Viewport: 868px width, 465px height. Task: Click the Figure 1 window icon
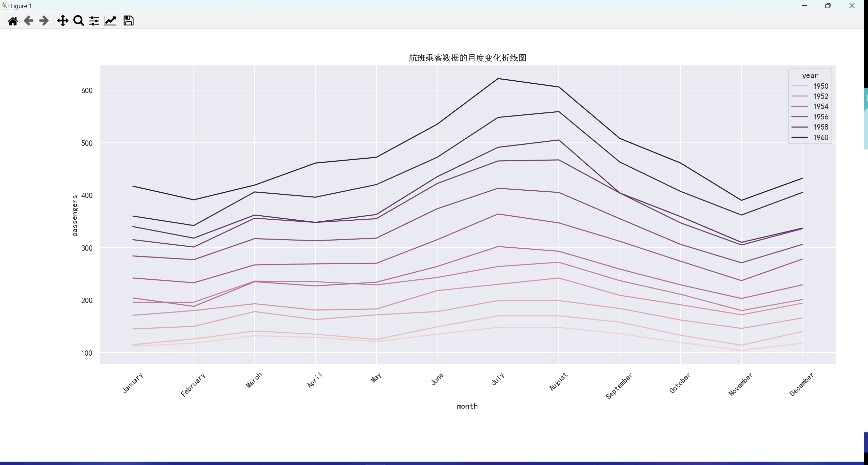click(5, 6)
